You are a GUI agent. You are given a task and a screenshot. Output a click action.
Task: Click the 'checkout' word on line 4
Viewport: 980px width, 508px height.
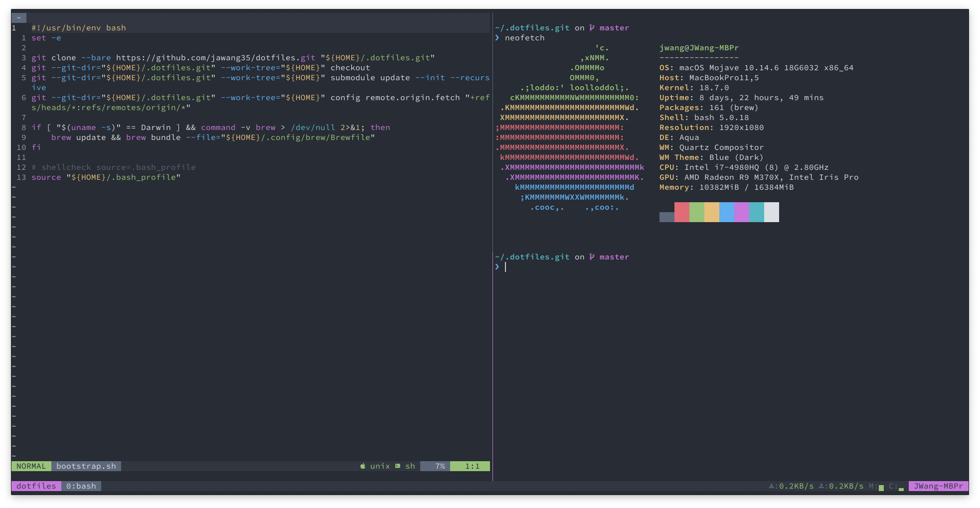[x=350, y=68]
